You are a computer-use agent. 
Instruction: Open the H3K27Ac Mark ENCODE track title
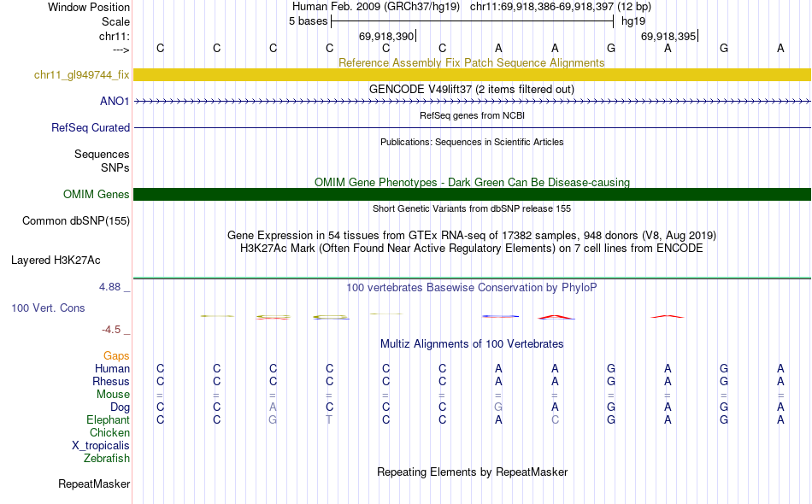471,249
